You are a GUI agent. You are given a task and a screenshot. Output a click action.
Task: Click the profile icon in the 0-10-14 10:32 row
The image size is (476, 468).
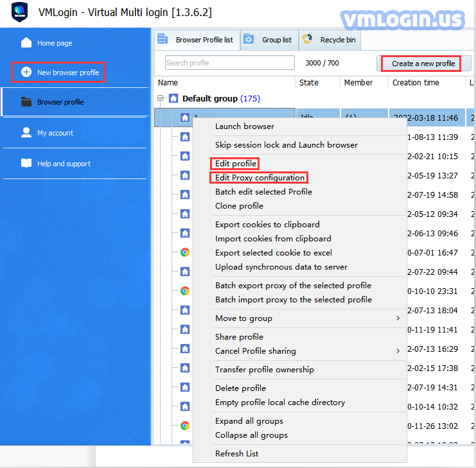185,406
